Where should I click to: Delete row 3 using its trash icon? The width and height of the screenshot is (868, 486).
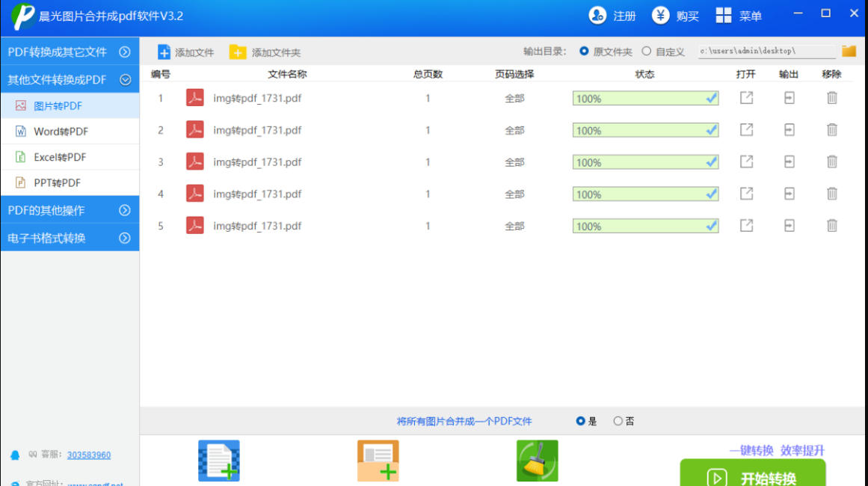click(831, 162)
